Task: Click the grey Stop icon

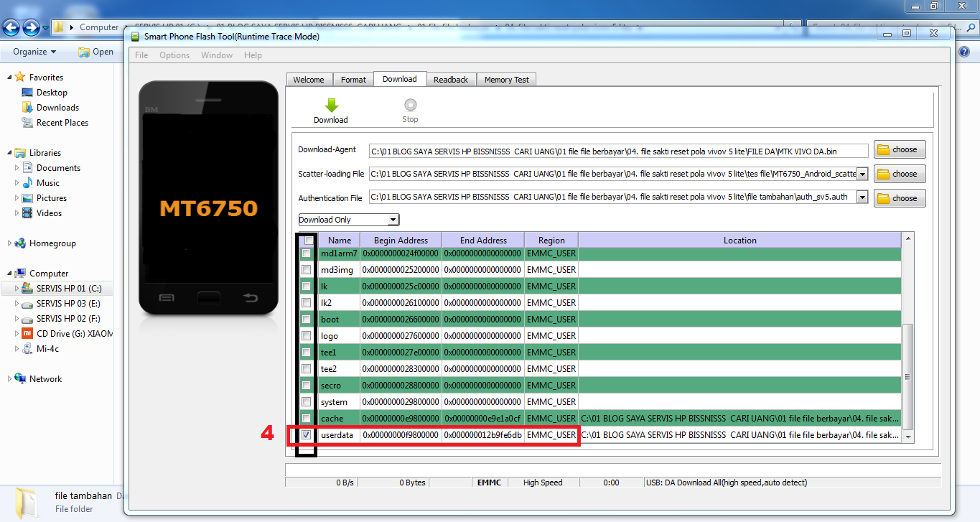Action: [410, 105]
